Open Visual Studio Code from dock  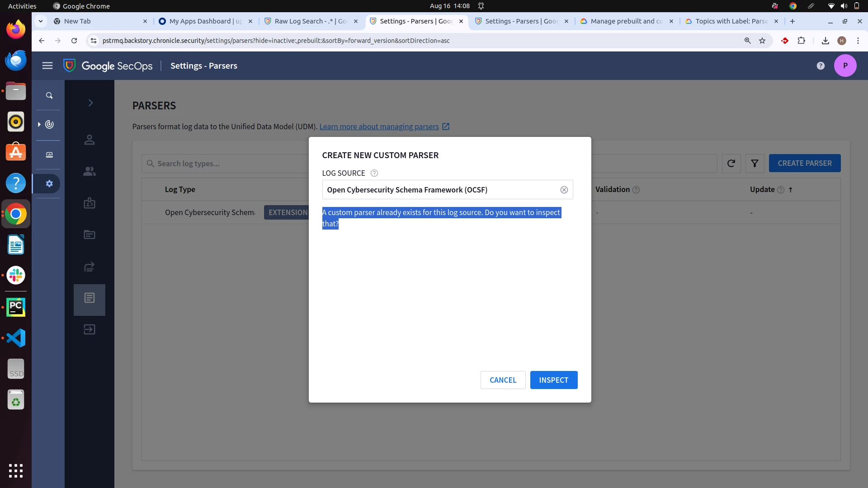coord(16,338)
